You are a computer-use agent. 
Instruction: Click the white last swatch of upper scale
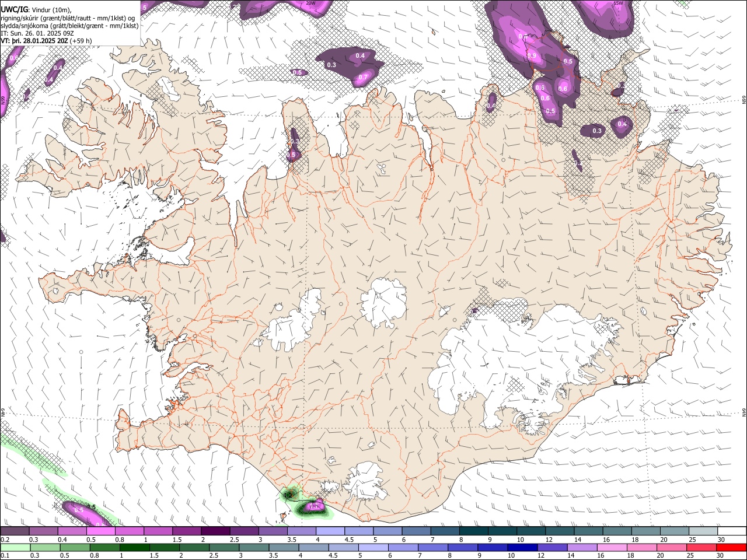click(x=731, y=531)
